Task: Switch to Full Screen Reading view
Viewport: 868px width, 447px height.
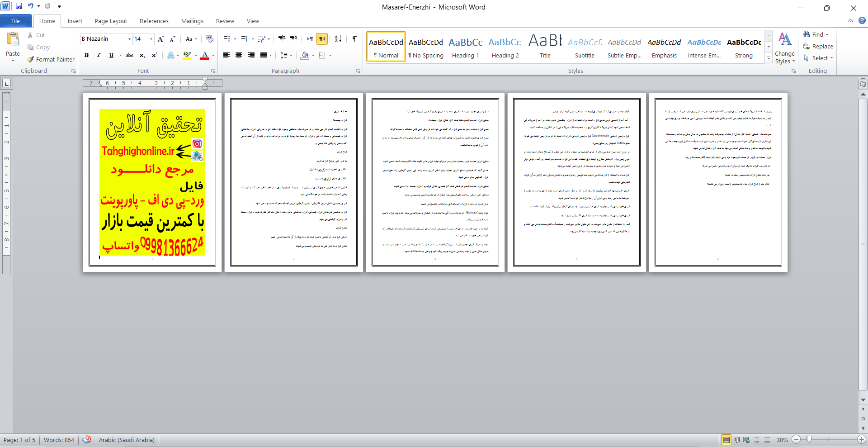Action: coord(736,440)
